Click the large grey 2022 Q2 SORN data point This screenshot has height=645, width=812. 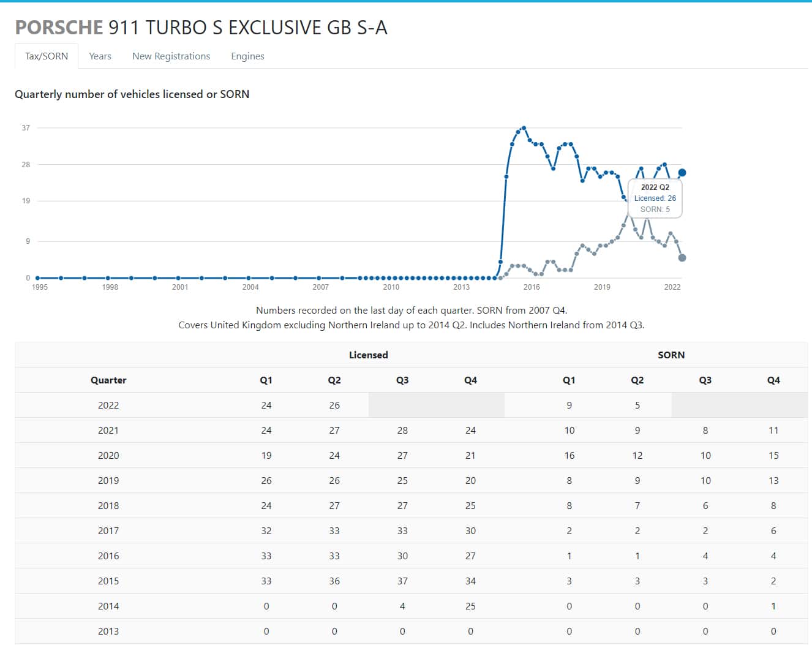tap(682, 258)
